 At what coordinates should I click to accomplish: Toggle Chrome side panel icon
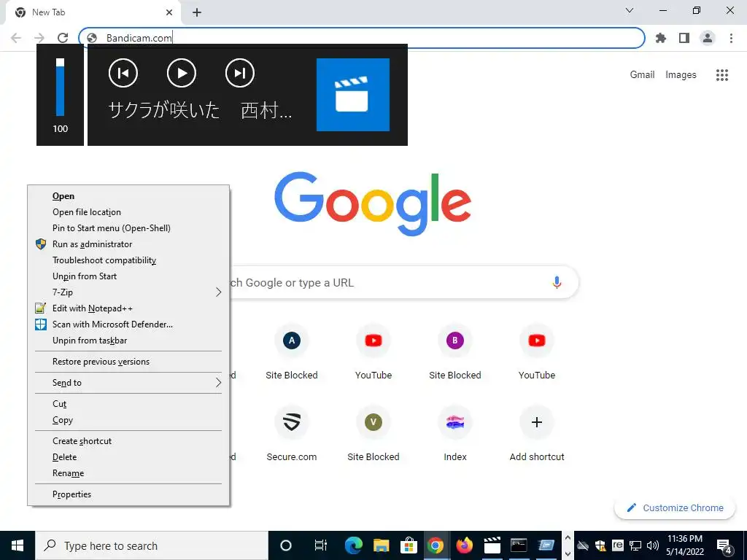pyautogui.click(x=684, y=38)
